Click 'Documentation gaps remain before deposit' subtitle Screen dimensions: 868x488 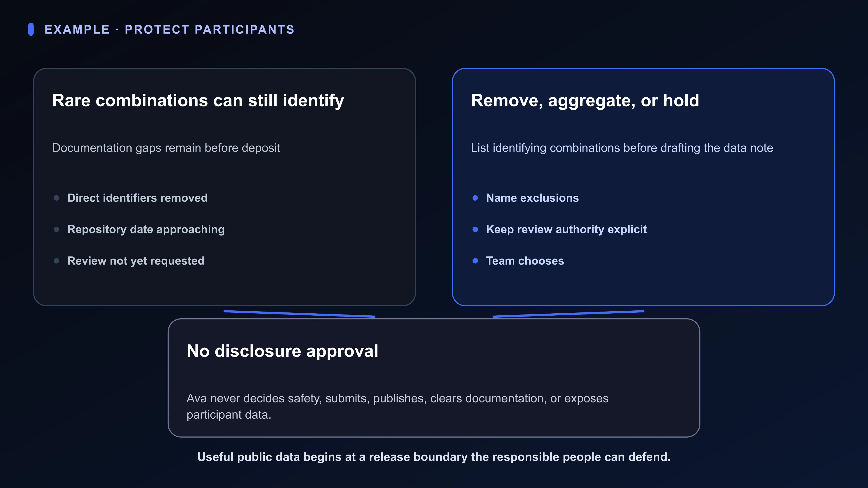166,148
